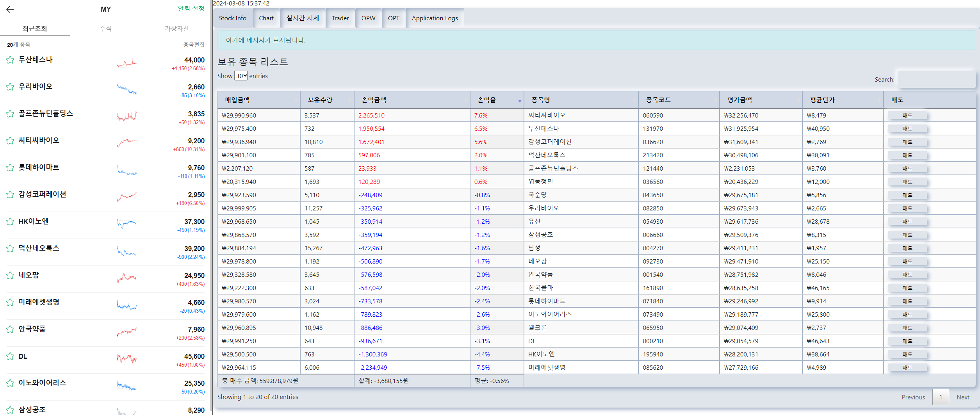Sell 미래에셋생명 with its 매도 button
This screenshot has width=980, height=415.
[x=907, y=368]
